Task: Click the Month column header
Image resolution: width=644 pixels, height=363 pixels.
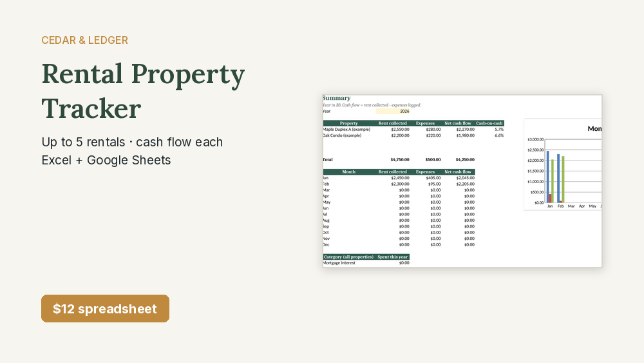Action: (x=348, y=172)
